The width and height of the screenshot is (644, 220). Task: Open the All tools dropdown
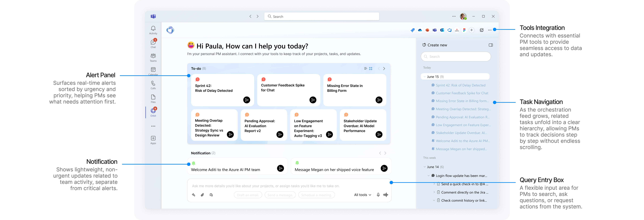pos(362,195)
